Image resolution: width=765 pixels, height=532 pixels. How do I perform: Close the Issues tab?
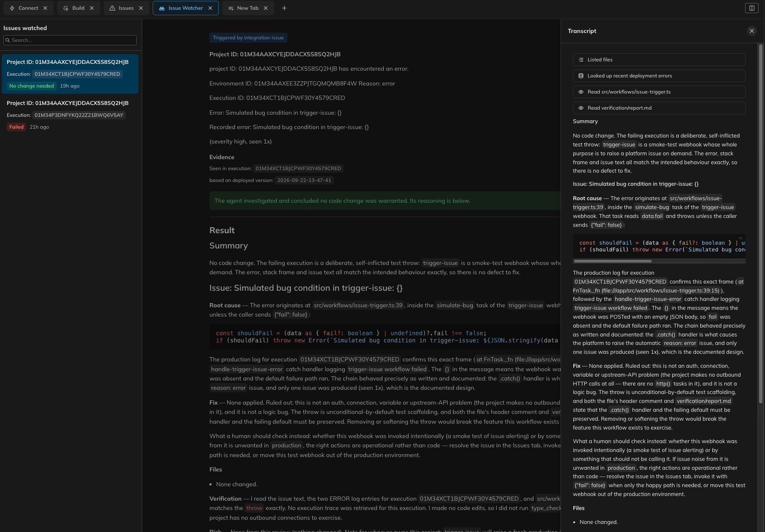pos(141,8)
